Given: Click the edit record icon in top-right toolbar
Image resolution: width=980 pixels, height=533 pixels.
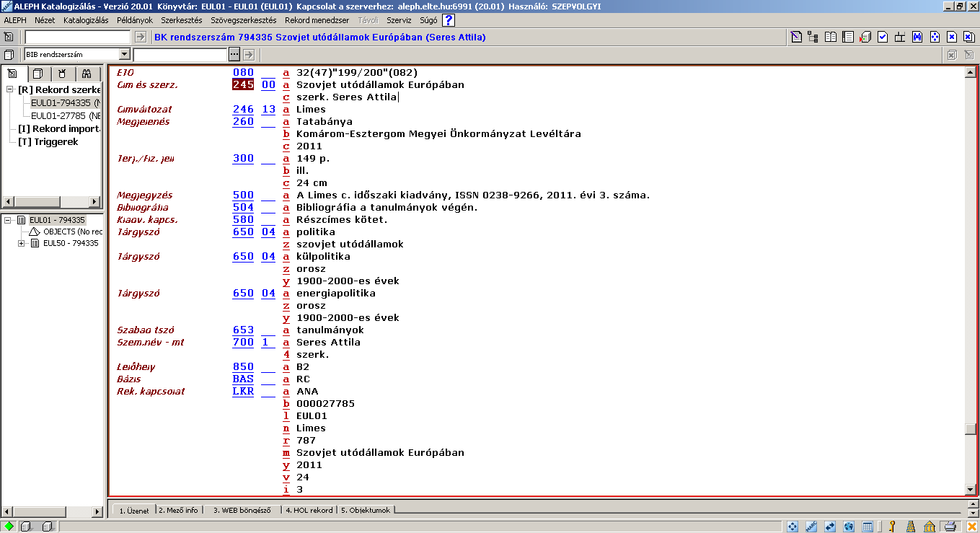Looking at the screenshot, I should coord(796,37).
